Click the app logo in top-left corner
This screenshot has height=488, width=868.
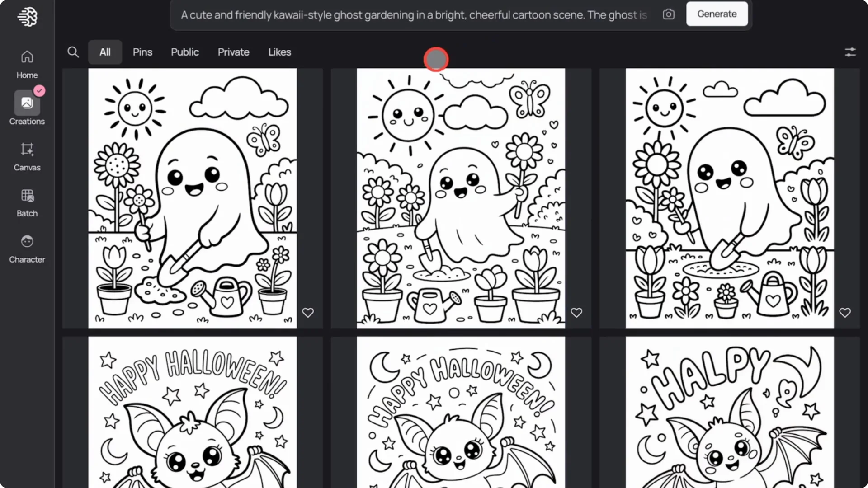27,16
